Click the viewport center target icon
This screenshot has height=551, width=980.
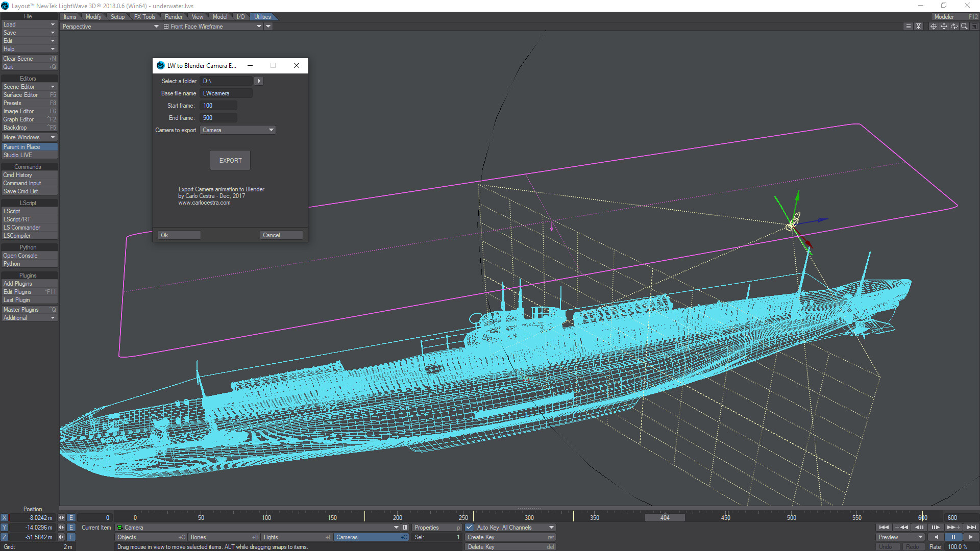click(x=934, y=27)
